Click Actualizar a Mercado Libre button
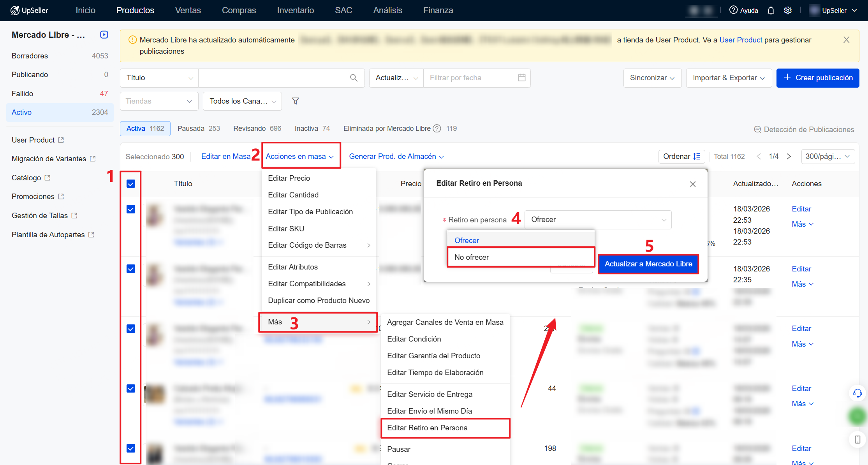This screenshot has width=868, height=465. point(648,264)
